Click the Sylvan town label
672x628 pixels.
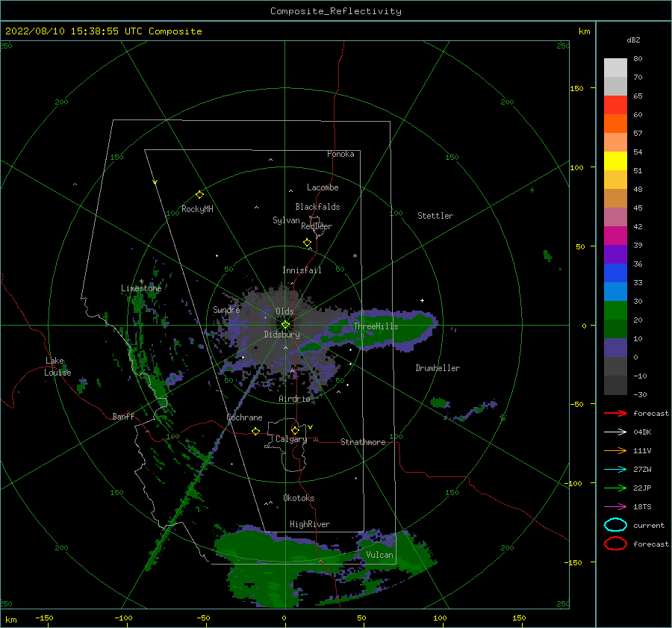[286, 220]
